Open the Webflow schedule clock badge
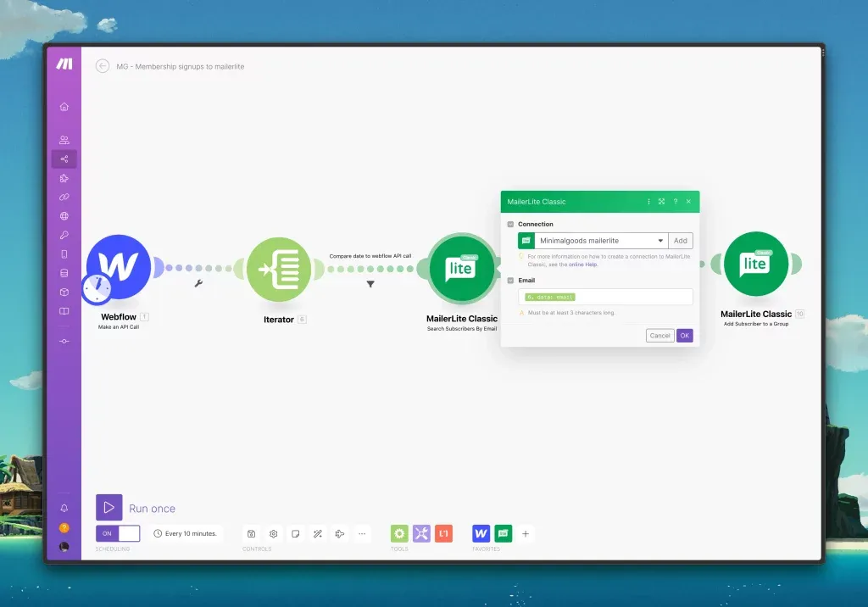This screenshot has height=607, width=868. [x=97, y=288]
